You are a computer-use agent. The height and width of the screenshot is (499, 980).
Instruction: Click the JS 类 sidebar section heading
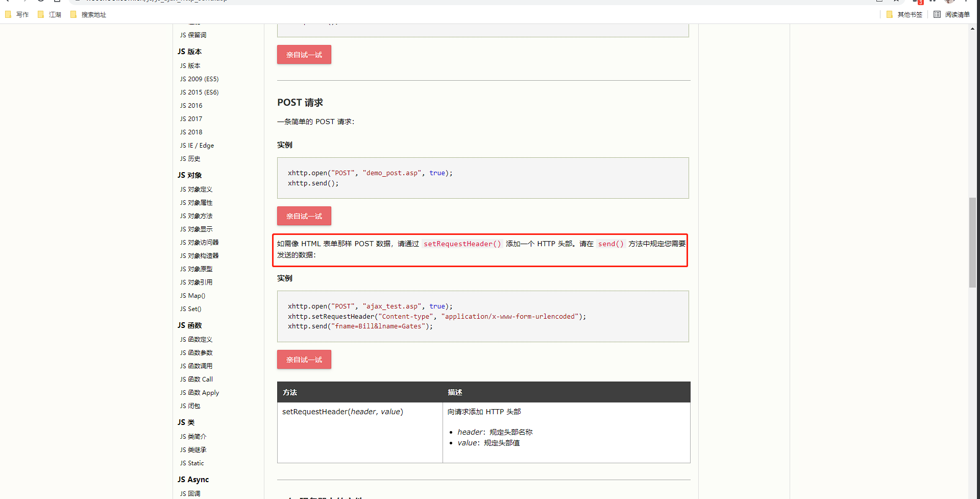click(186, 422)
